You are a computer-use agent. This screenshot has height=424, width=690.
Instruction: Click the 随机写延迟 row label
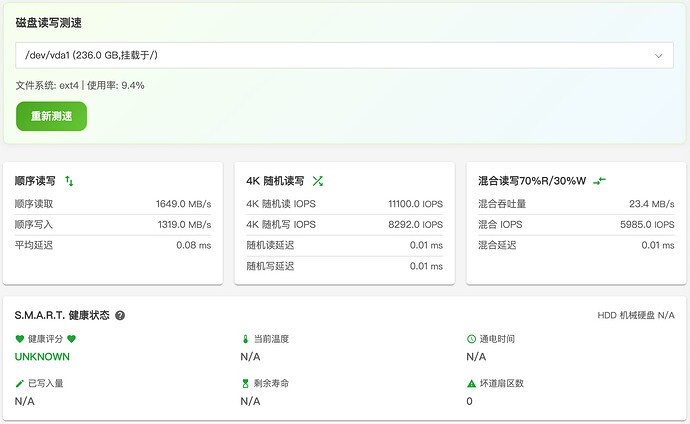coord(270,266)
